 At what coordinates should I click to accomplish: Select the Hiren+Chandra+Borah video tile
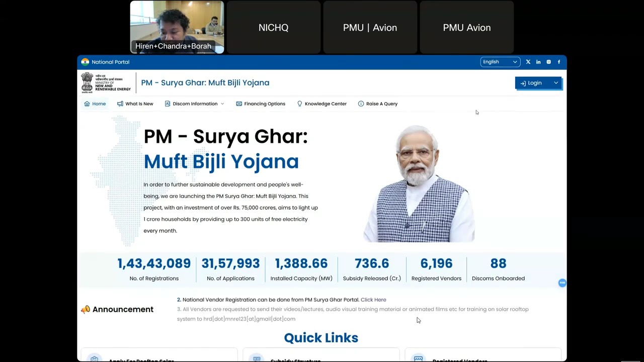(177, 27)
